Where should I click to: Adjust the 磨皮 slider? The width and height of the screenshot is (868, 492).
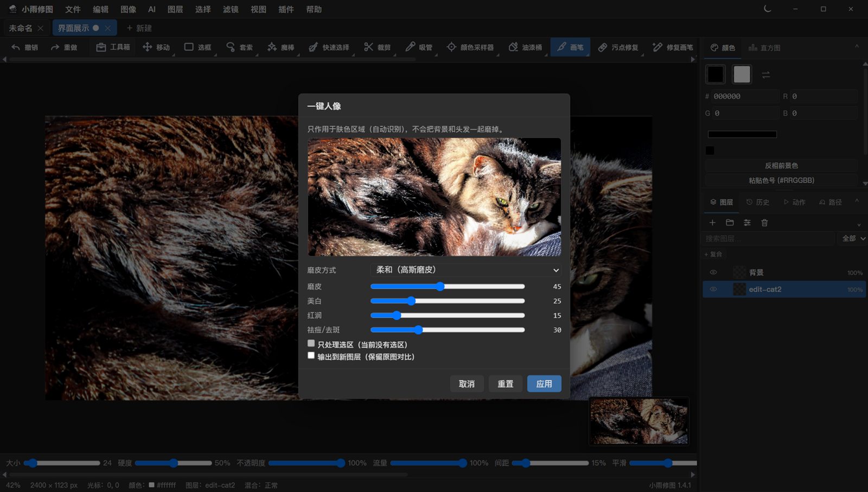(x=448, y=286)
